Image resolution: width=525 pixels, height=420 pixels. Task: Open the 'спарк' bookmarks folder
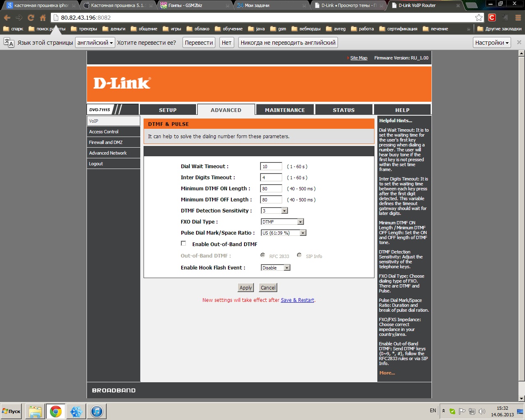pos(13,29)
